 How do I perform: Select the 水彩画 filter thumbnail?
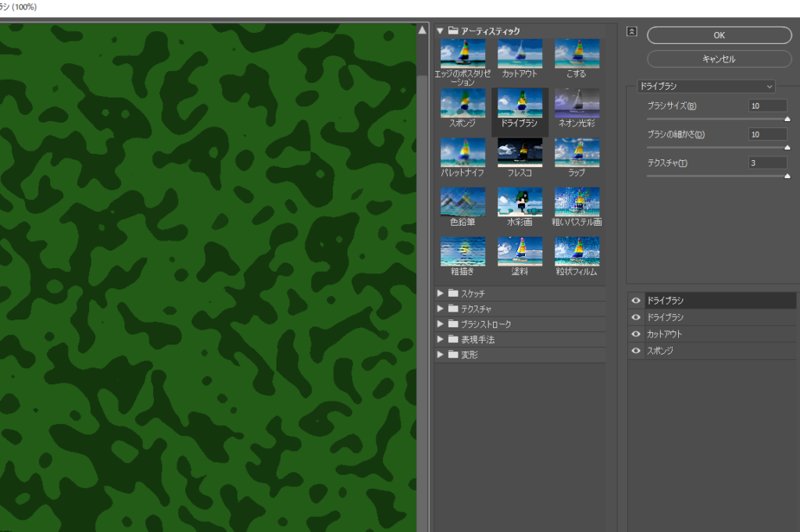(520, 202)
